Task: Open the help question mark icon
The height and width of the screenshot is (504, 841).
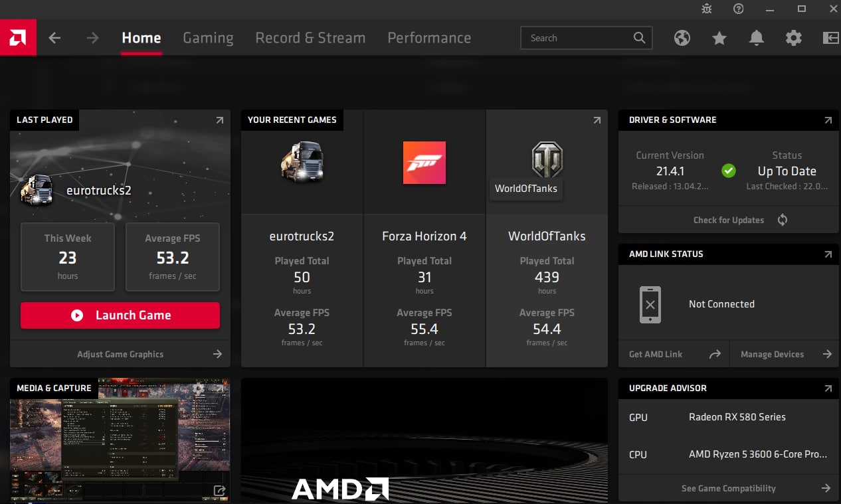Action: pyautogui.click(x=739, y=9)
